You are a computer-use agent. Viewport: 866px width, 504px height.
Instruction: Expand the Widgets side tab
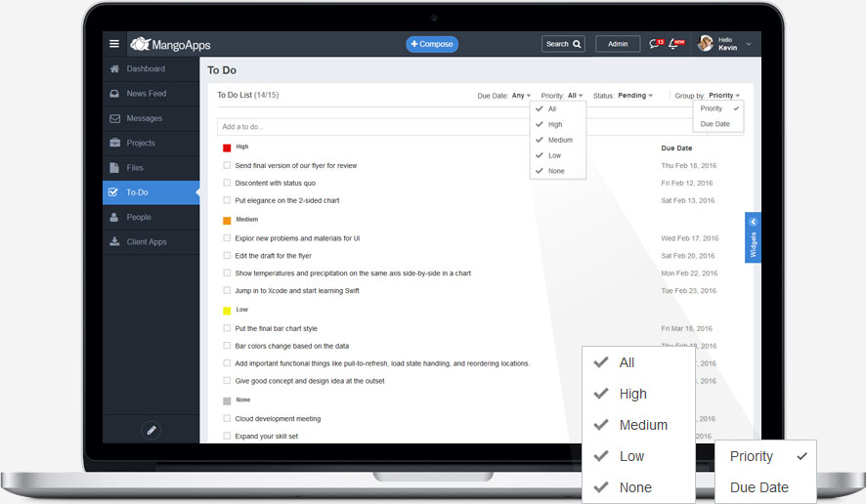coord(753,237)
